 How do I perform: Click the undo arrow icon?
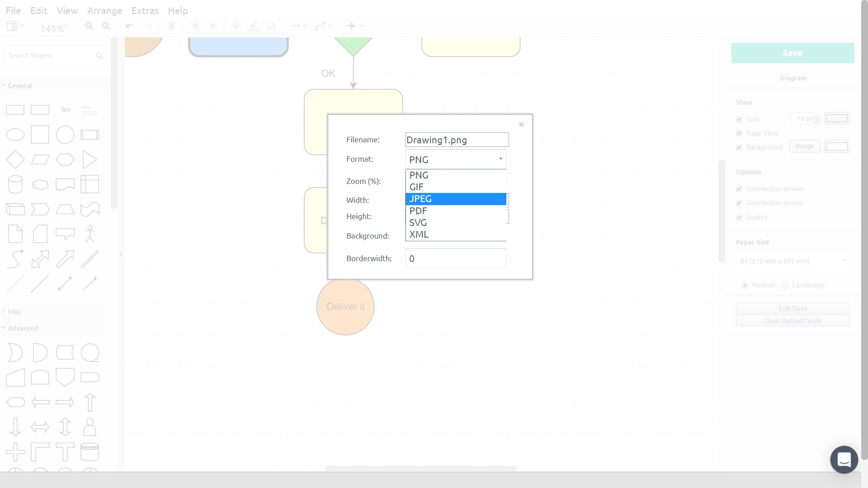130,26
